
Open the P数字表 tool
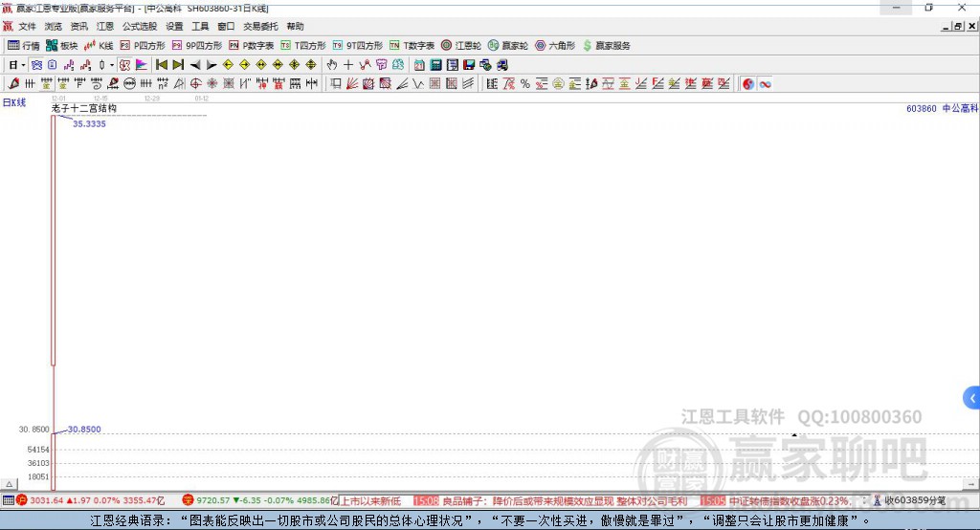click(x=252, y=46)
